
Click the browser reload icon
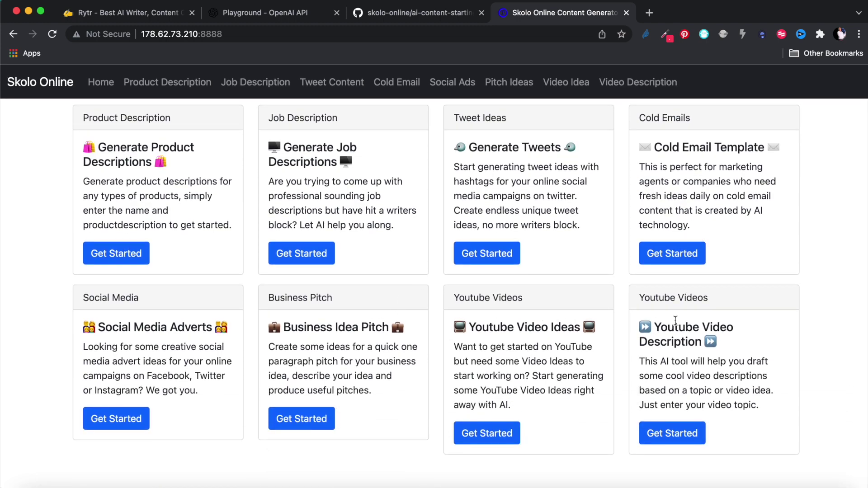[52, 34]
